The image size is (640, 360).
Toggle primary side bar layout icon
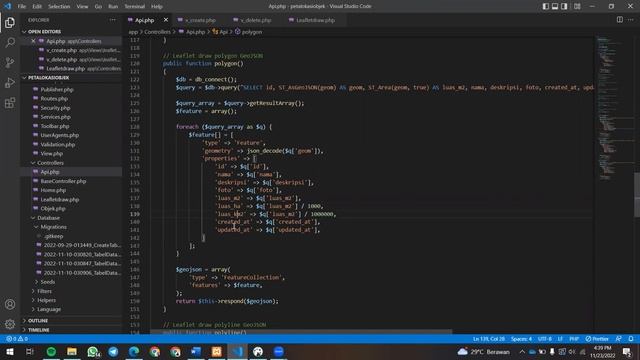tap(546, 6)
